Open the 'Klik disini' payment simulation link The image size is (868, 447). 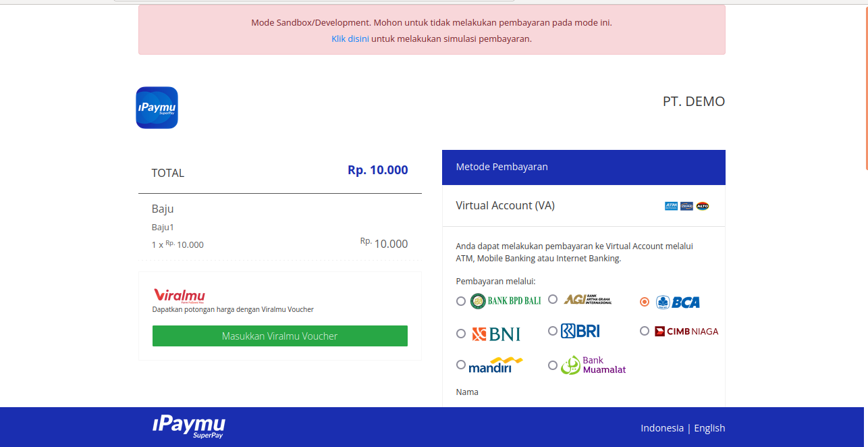click(x=350, y=39)
